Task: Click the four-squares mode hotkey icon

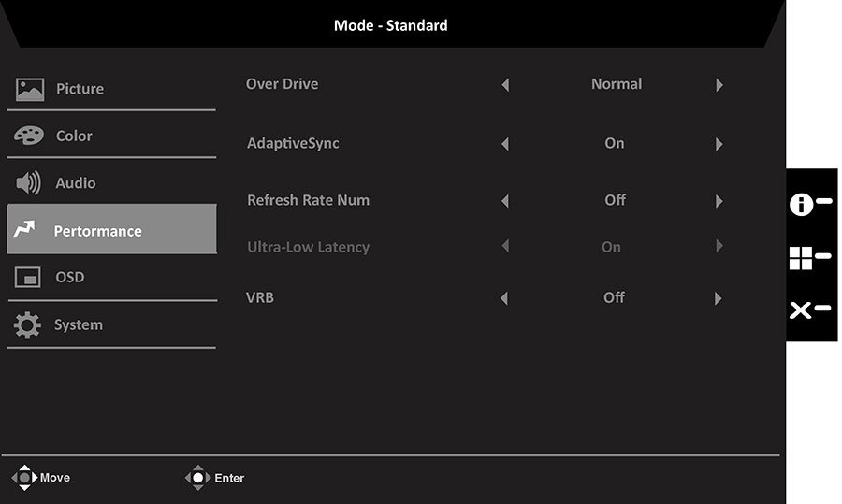Action: pos(801,258)
